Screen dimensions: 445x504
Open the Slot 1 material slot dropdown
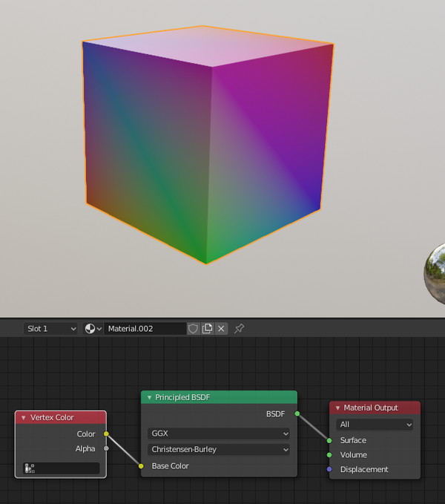50,329
